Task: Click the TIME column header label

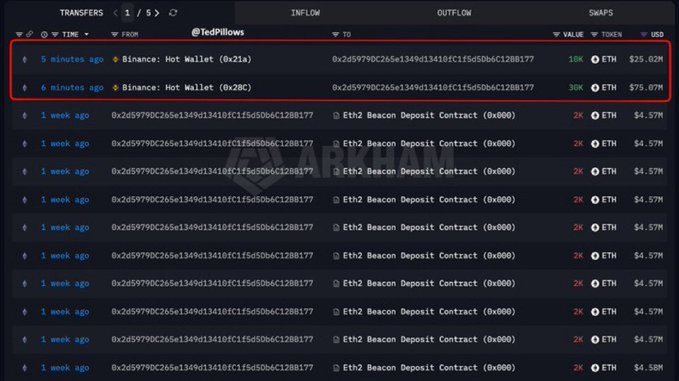Action: tap(70, 34)
